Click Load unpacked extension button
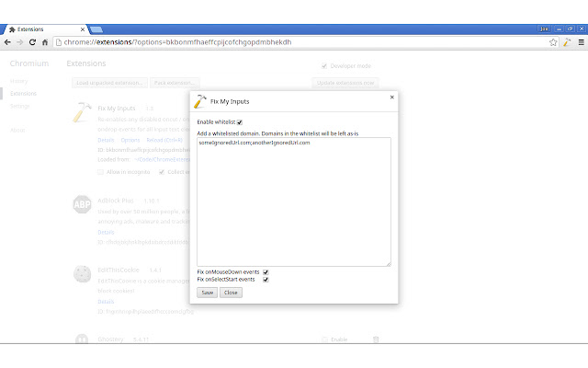The height and width of the screenshot is (368, 588). pos(109,83)
